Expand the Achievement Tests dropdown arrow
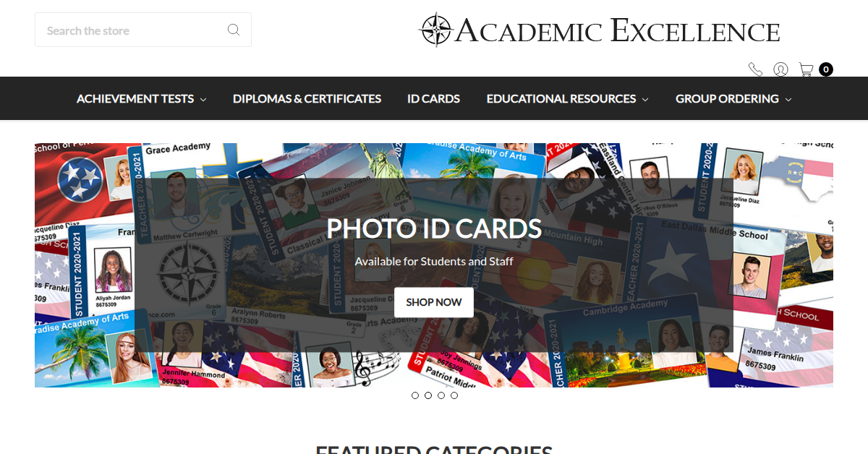 pos(203,99)
